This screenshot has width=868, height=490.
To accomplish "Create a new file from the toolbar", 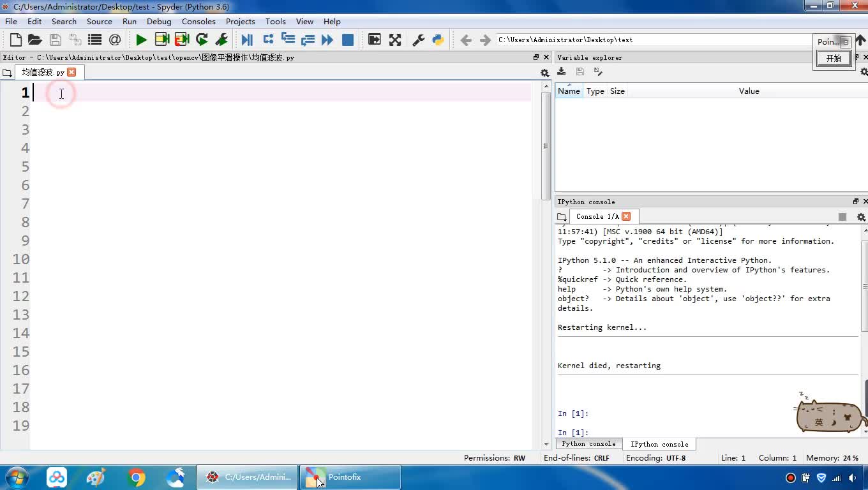I will pos(16,40).
